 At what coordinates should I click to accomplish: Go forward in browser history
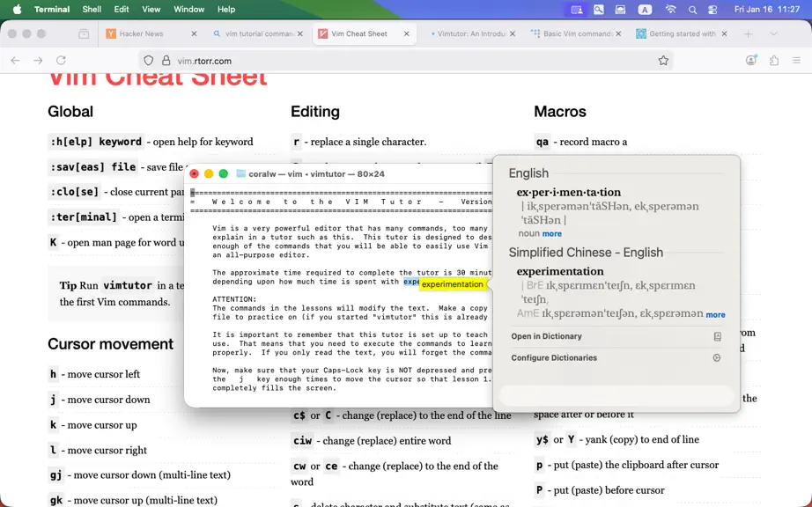pyautogui.click(x=39, y=61)
